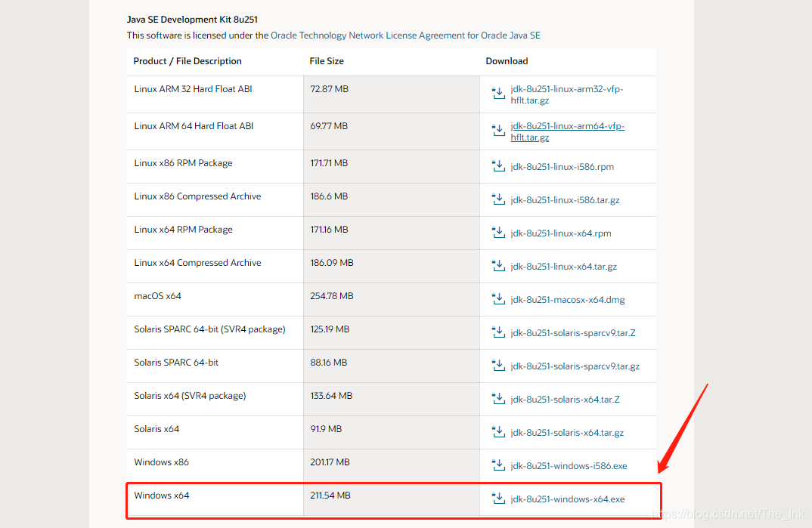Click the 133.64 MB file size
The image size is (812, 528).
coord(331,396)
